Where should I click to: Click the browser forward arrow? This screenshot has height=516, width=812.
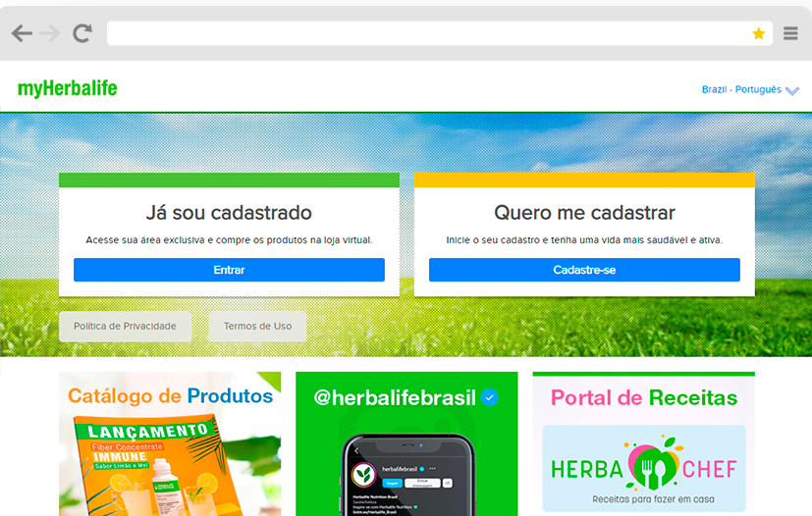click(50, 33)
